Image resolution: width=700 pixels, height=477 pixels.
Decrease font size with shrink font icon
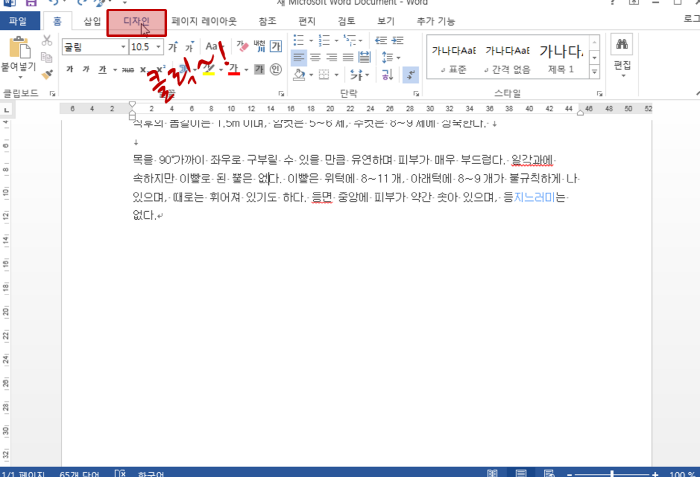pyautogui.click(x=190, y=46)
